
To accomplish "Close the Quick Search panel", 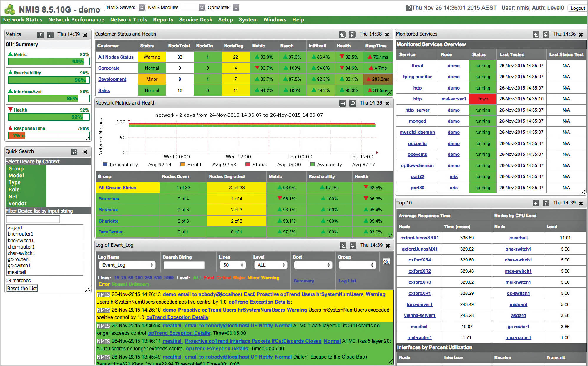I will coord(85,152).
